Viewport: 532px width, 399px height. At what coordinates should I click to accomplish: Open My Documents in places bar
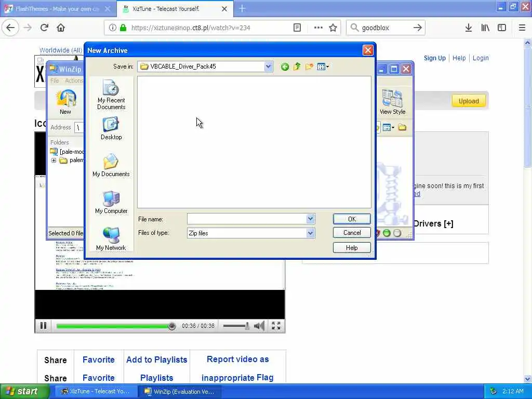tap(111, 165)
